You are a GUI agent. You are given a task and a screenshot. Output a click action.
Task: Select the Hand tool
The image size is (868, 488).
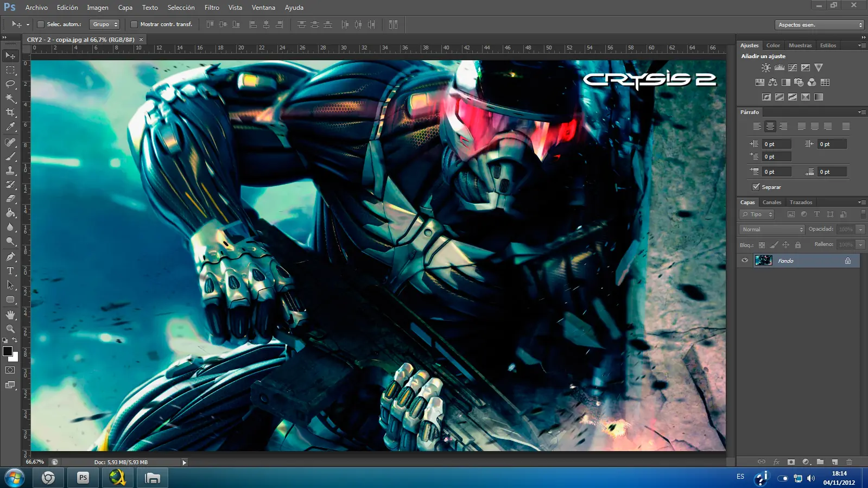[10, 315]
